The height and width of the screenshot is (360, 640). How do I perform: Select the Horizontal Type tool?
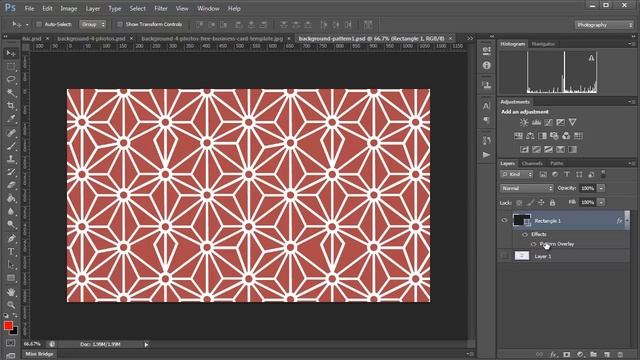point(11,252)
